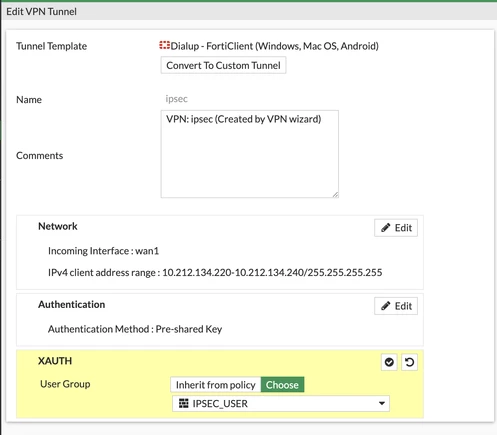Image resolution: width=497 pixels, height=435 pixels.
Task: Edit the Authentication section
Action: tap(396, 306)
